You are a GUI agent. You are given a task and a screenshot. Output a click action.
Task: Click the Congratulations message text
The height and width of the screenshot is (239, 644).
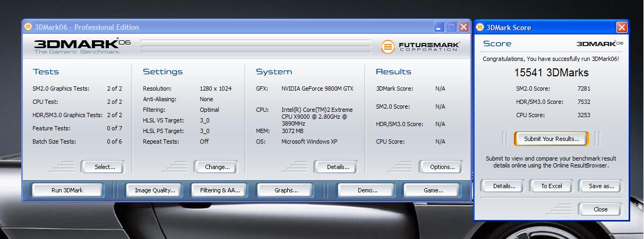coord(551,59)
